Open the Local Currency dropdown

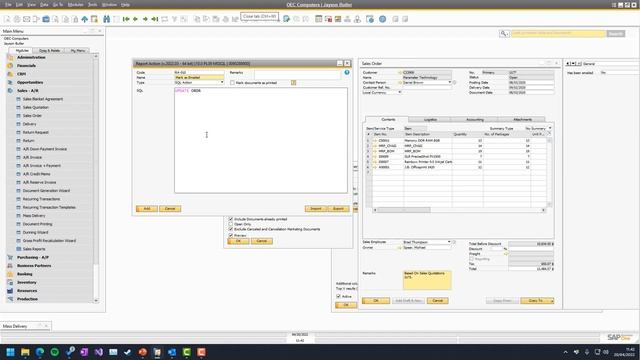tap(400, 92)
